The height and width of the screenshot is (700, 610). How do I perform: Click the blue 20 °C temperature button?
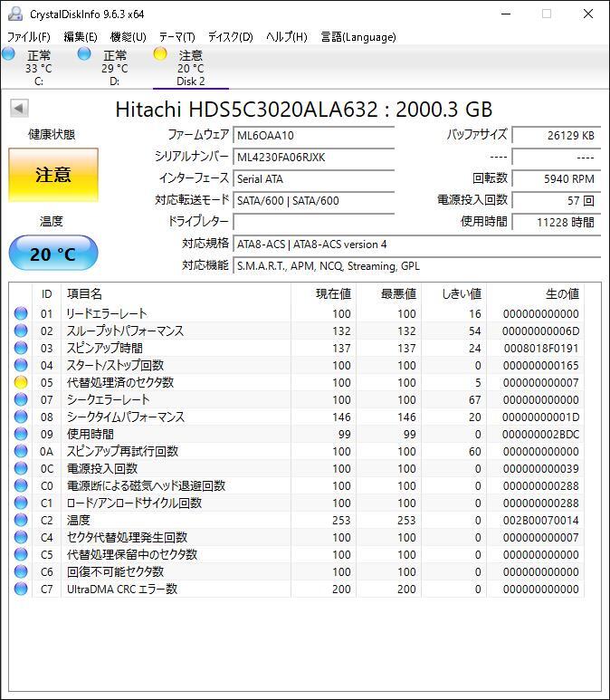click(x=53, y=254)
